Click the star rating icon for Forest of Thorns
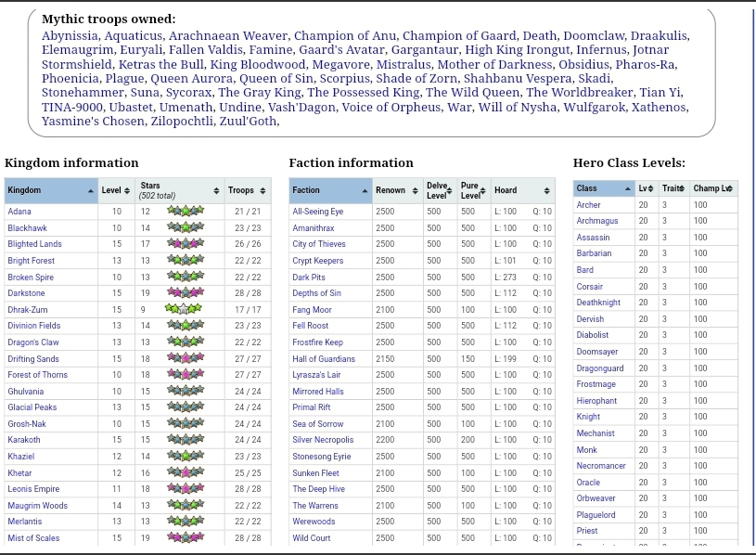 coord(186,374)
